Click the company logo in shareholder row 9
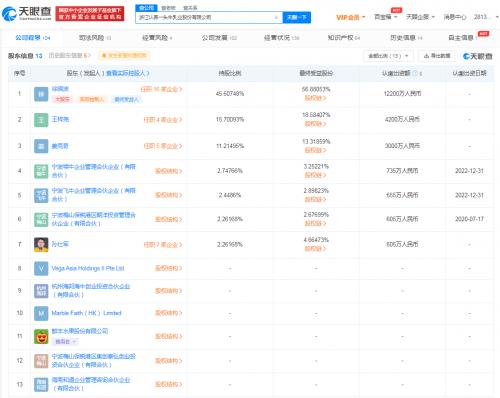Image resolution: width=500 pixels, height=398 pixels. tap(41, 291)
